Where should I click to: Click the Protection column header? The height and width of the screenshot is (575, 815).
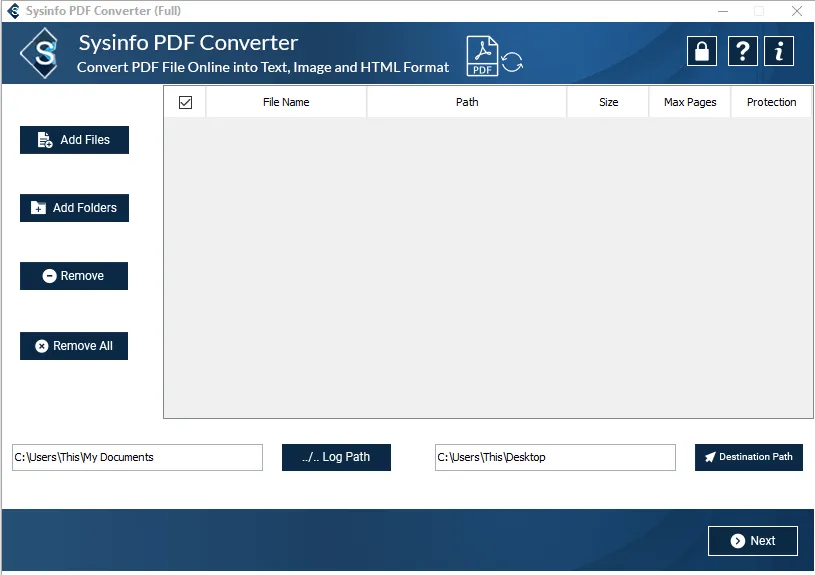coord(771,102)
